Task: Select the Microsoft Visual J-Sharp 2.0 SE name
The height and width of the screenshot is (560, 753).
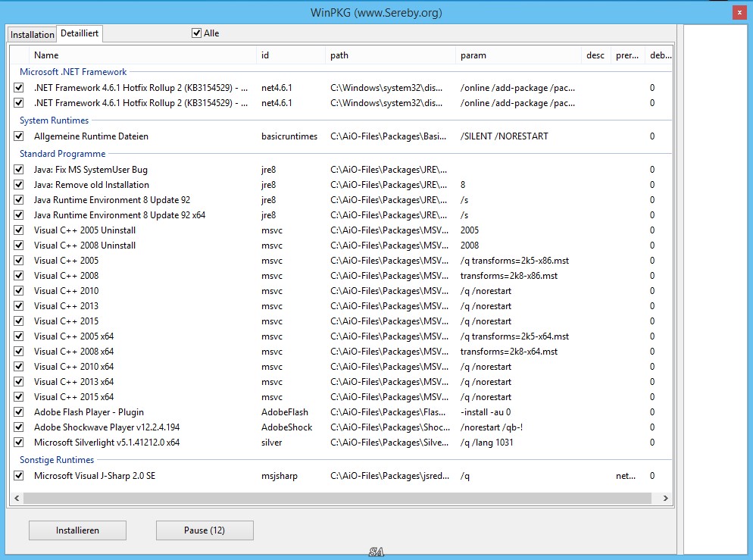Action: (95, 476)
